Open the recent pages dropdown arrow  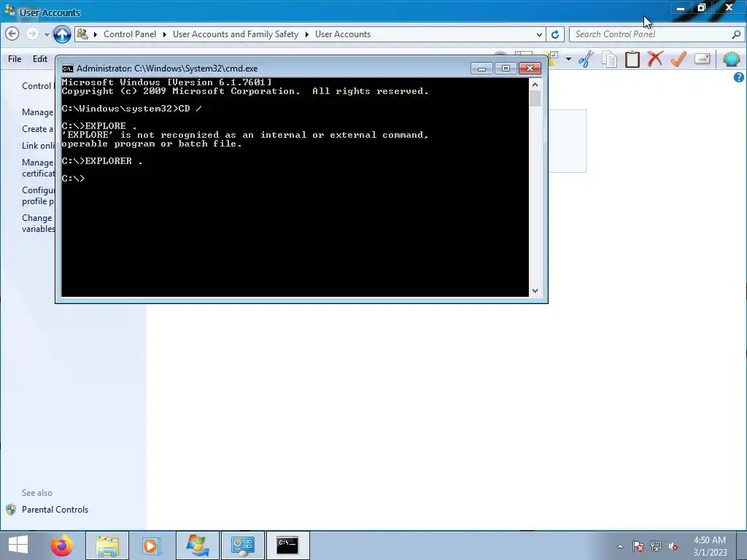coord(46,34)
